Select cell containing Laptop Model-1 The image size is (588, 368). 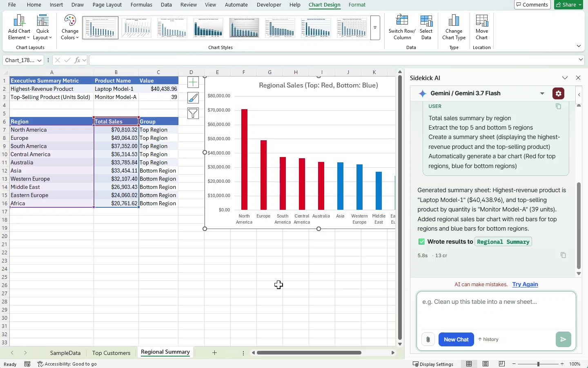116,89
